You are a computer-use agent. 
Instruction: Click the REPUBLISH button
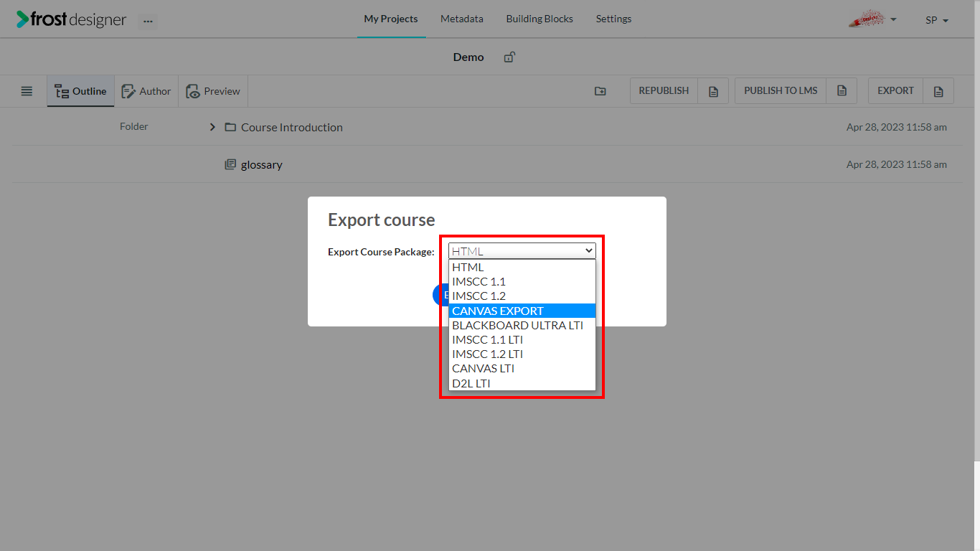[x=664, y=91]
